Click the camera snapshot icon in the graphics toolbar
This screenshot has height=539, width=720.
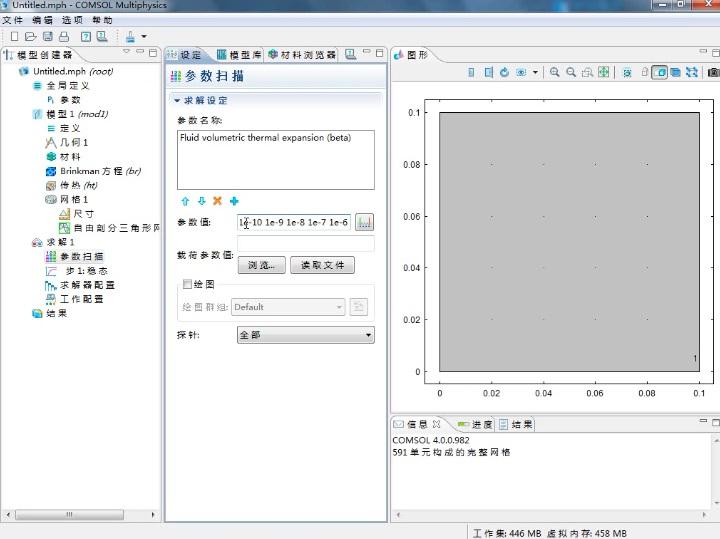(x=714, y=72)
